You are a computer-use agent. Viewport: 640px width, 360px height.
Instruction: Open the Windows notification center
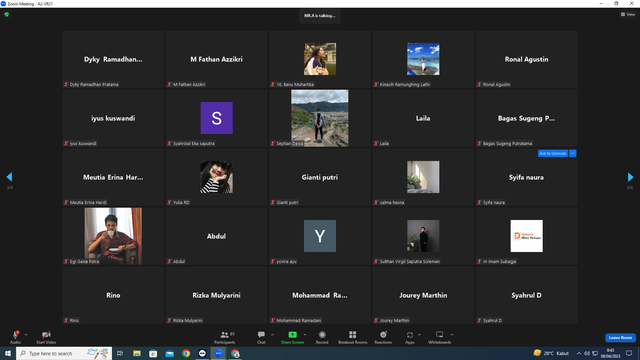coord(629,353)
